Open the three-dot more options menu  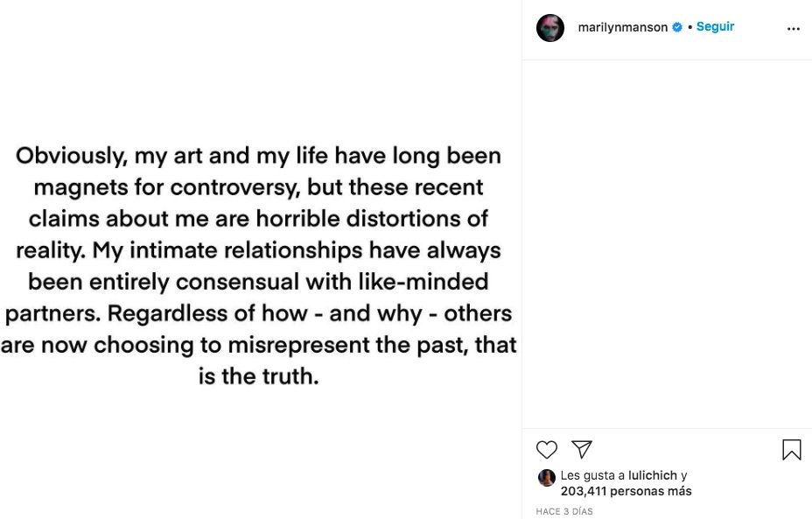pos(793,29)
